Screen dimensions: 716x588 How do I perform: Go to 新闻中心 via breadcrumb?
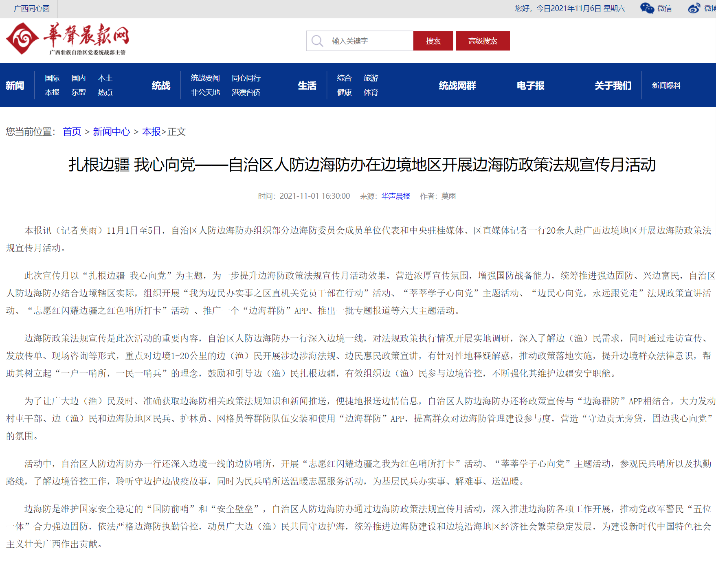coord(111,132)
